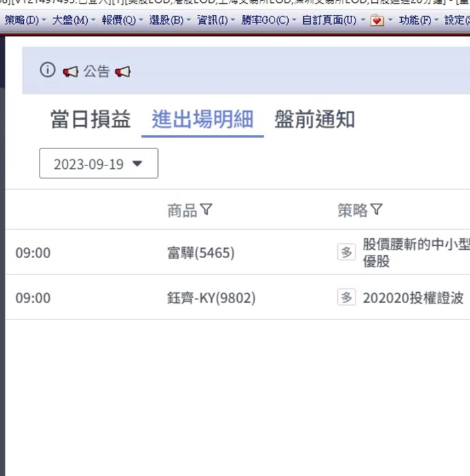This screenshot has height=476, width=470.
Task: Click the red heart favorites icon in menu bar
Action: (377, 20)
